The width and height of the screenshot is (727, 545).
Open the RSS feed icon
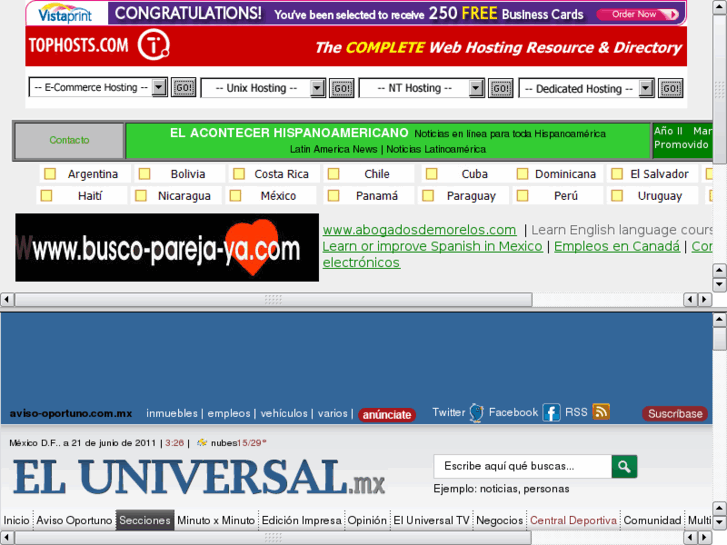coord(601,411)
